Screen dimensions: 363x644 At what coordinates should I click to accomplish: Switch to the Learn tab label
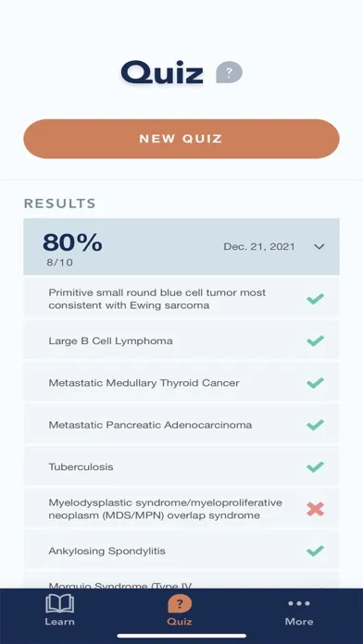60,622
